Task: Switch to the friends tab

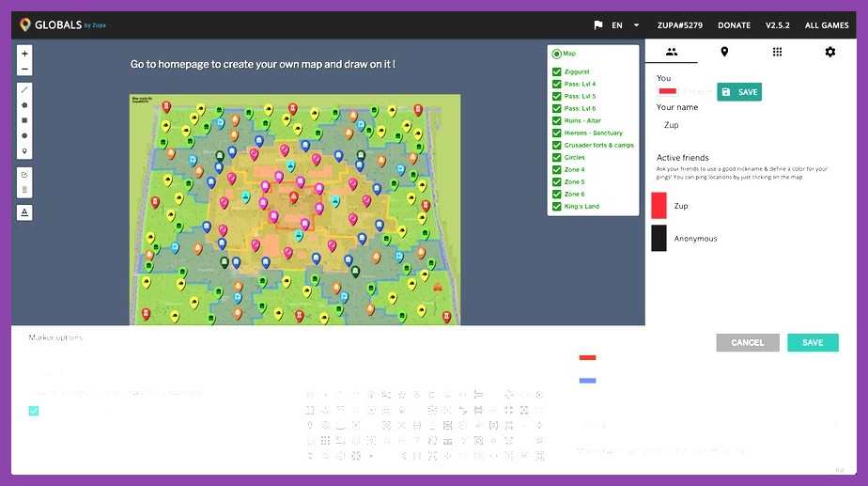Action: [x=672, y=52]
